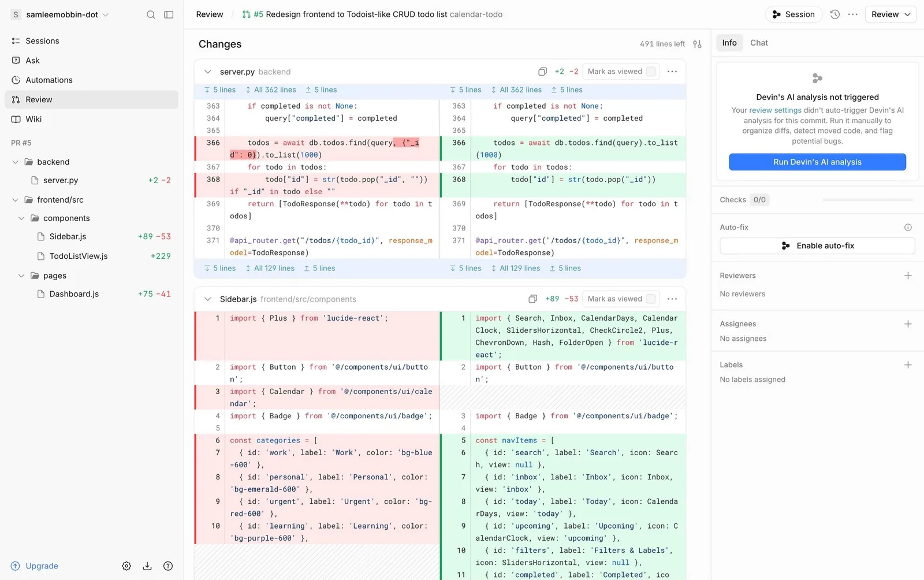
Task: Enable auto-fix
Action: tap(817, 246)
